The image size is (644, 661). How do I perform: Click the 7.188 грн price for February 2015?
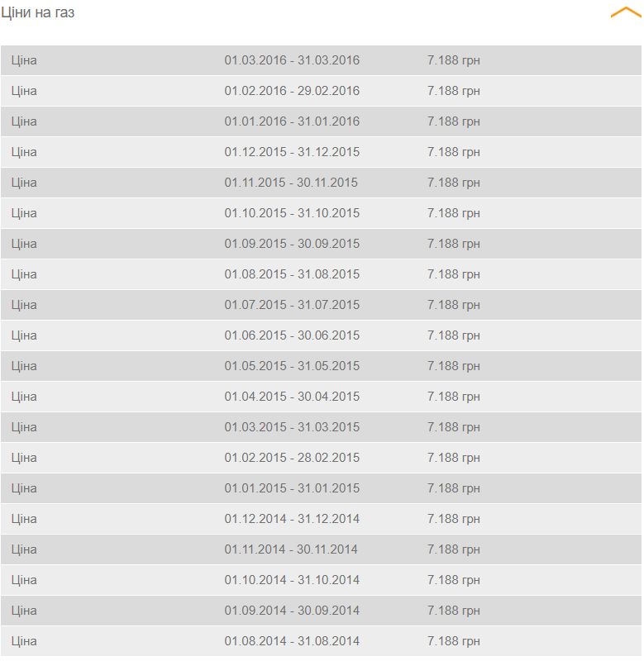pyautogui.click(x=453, y=458)
